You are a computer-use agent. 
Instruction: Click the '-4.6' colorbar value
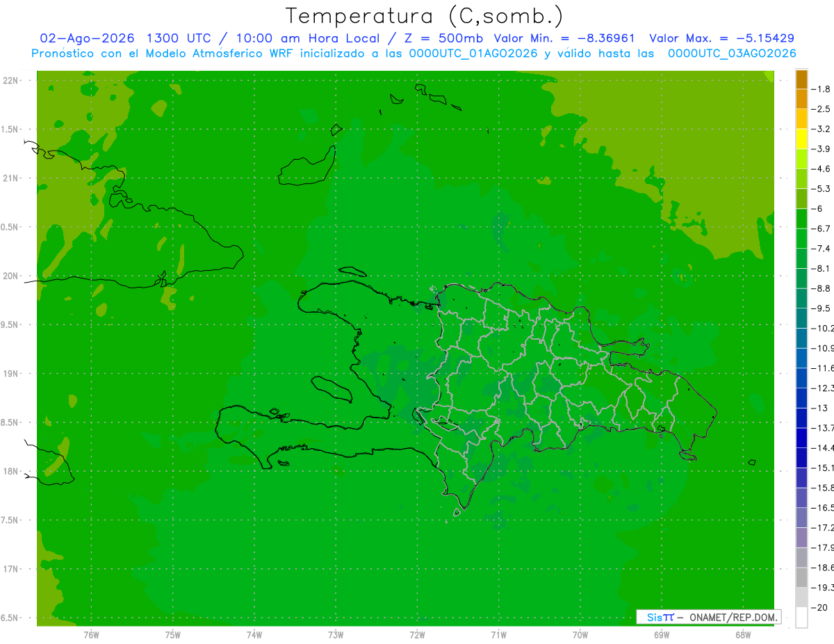click(x=821, y=169)
